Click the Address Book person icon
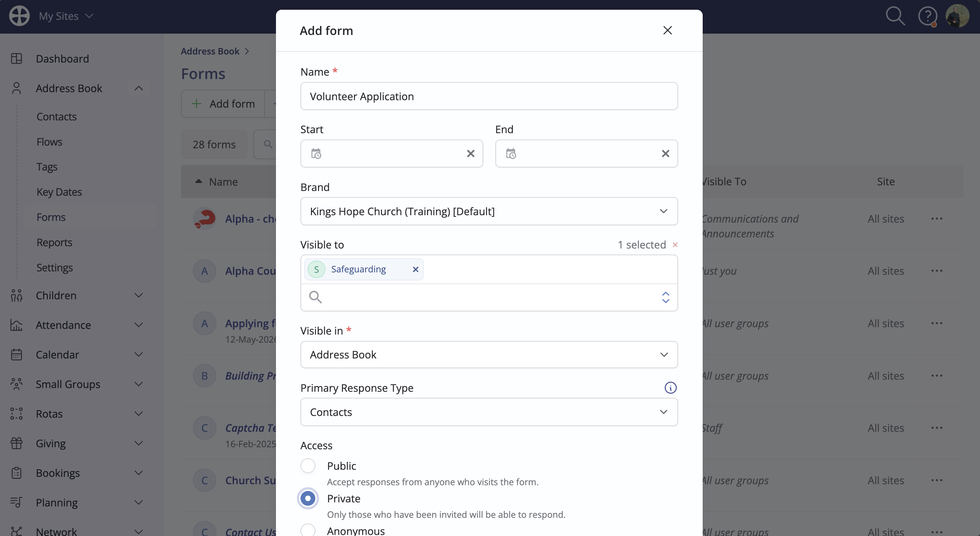The width and height of the screenshot is (980, 536). (16, 88)
